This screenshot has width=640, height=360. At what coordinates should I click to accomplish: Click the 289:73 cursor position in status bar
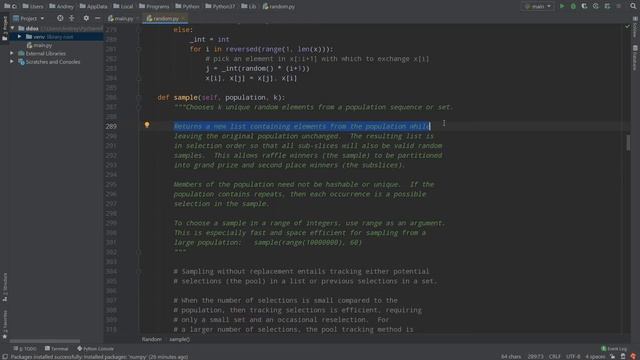[x=535, y=357]
